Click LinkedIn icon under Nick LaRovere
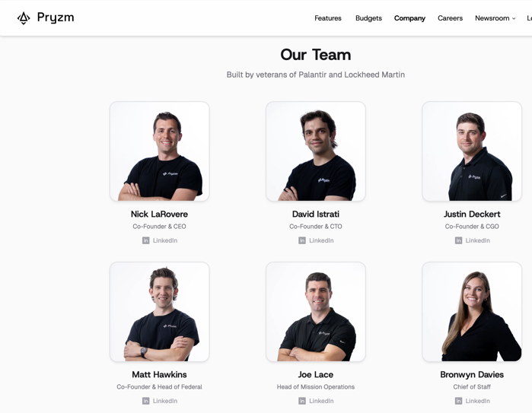The image size is (532, 413). point(146,240)
